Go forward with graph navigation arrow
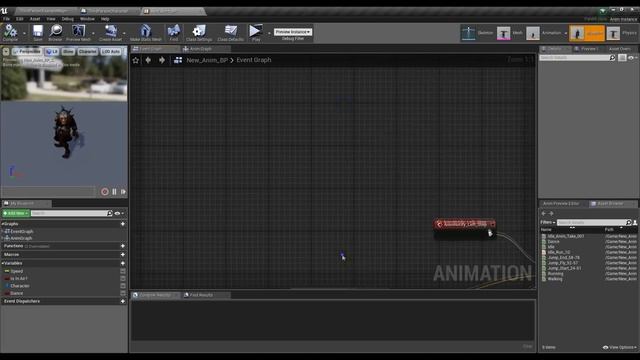Viewport: 640px width, 360px height. coord(162,60)
